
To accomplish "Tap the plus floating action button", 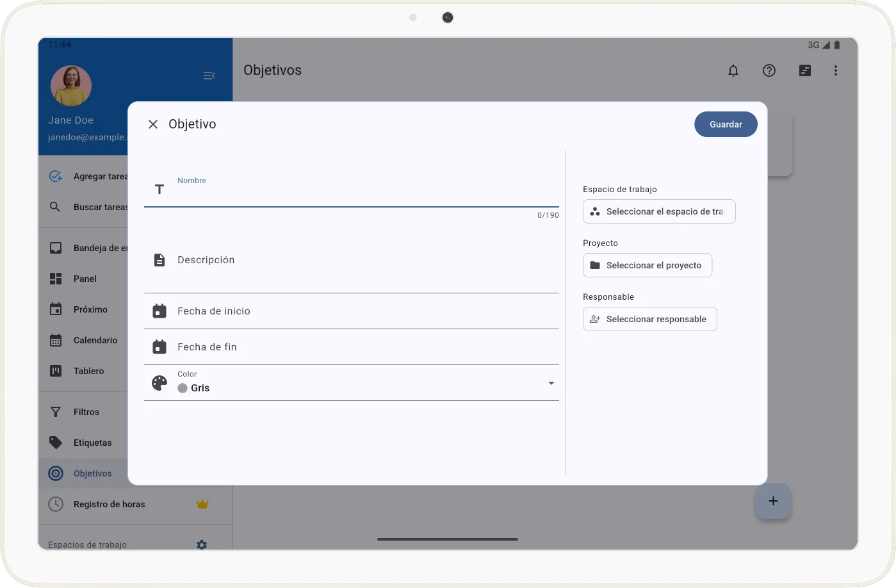I will (773, 501).
